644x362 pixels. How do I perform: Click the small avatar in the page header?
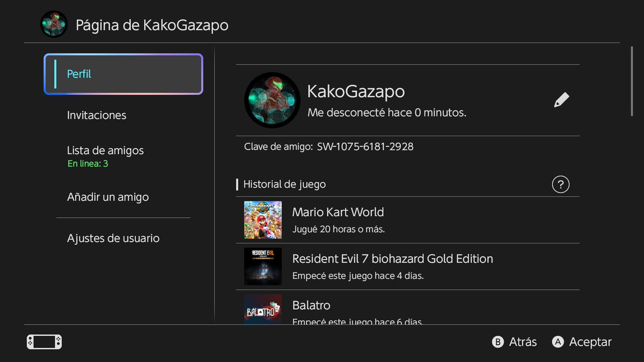tap(54, 24)
